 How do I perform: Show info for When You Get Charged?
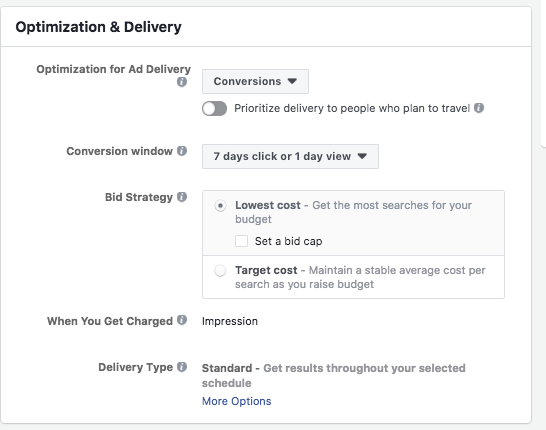click(x=182, y=320)
